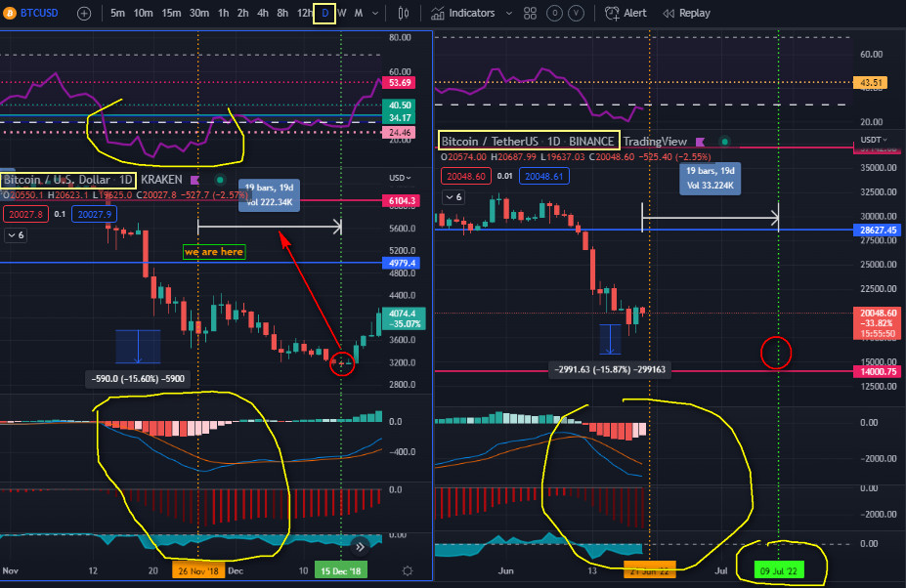The height and width of the screenshot is (588, 906).
Task: Expand the Indicators dropdown chevron
Action: pos(507,13)
